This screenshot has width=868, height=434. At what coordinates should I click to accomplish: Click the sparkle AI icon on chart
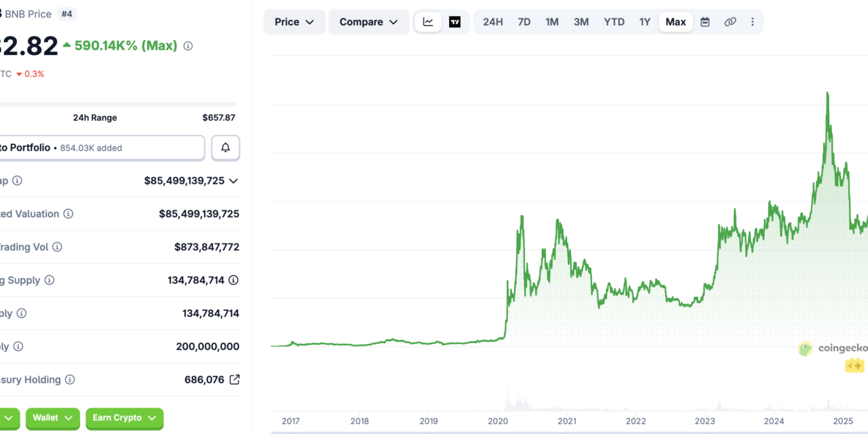point(854,366)
